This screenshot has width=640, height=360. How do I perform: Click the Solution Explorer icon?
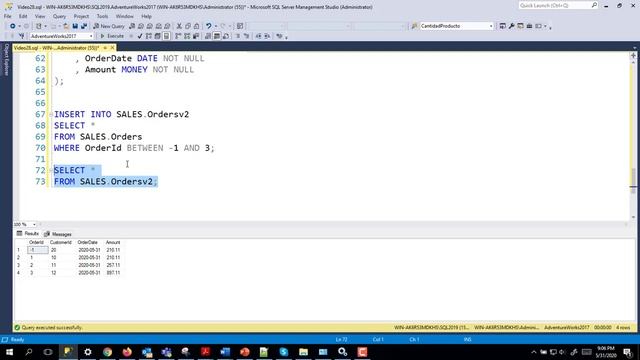point(502,26)
